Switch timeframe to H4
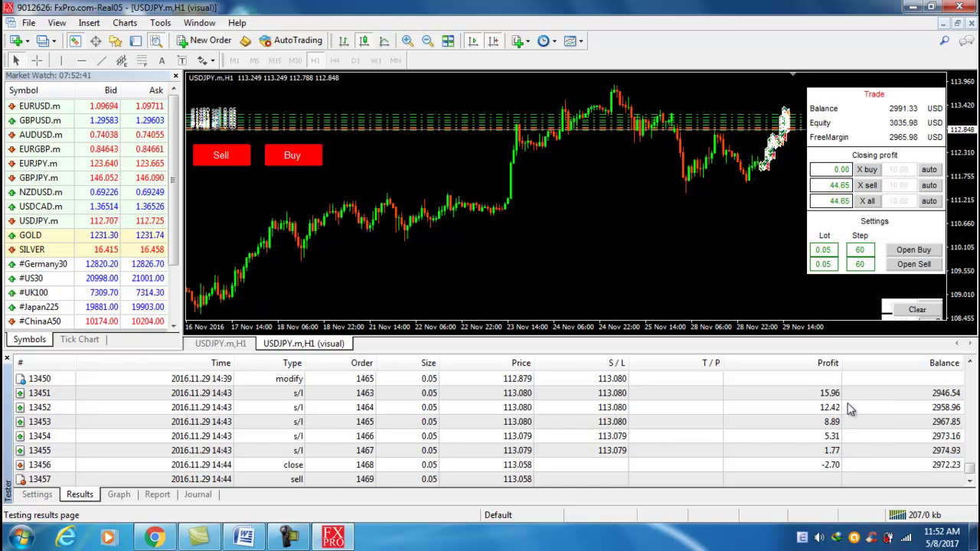This screenshot has height=551, width=980. pyautogui.click(x=335, y=60)
